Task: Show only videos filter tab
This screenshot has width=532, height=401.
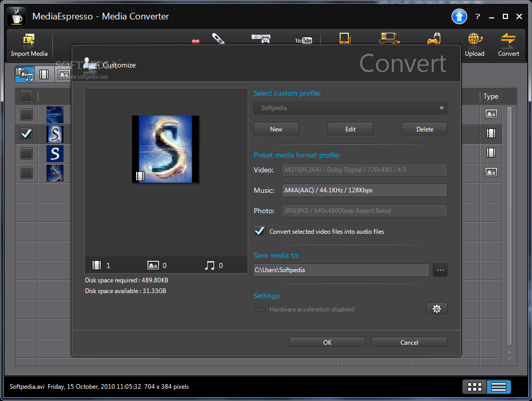Action: [x=44, y=74]
